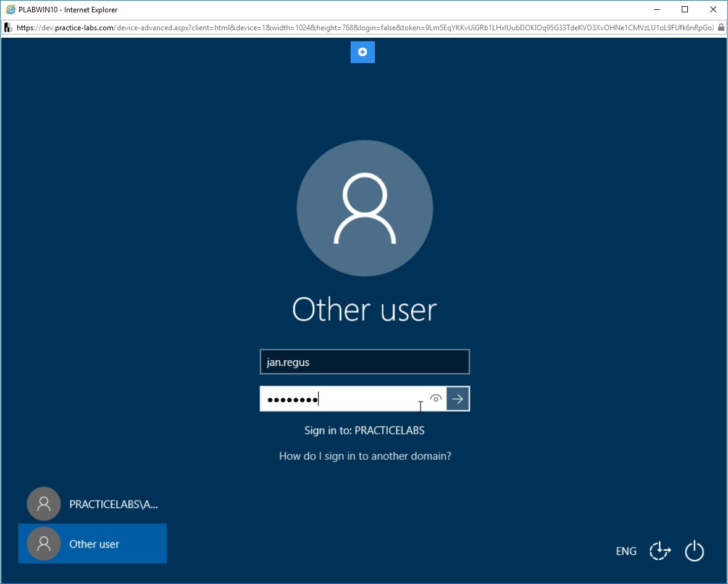Open the blue plus toolbar button
The width and height of the screenshot is (728, 584).
(362, 52)
